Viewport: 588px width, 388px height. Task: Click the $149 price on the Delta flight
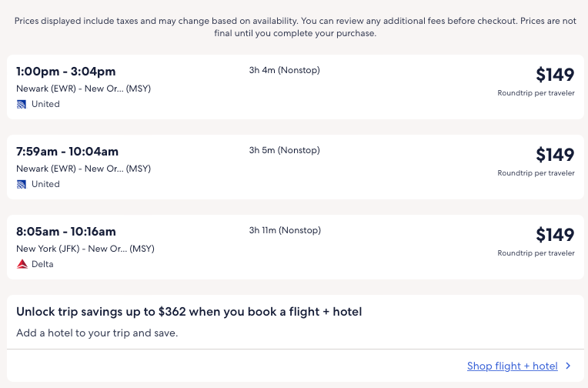pyautogui.click(x=555, y=235)
